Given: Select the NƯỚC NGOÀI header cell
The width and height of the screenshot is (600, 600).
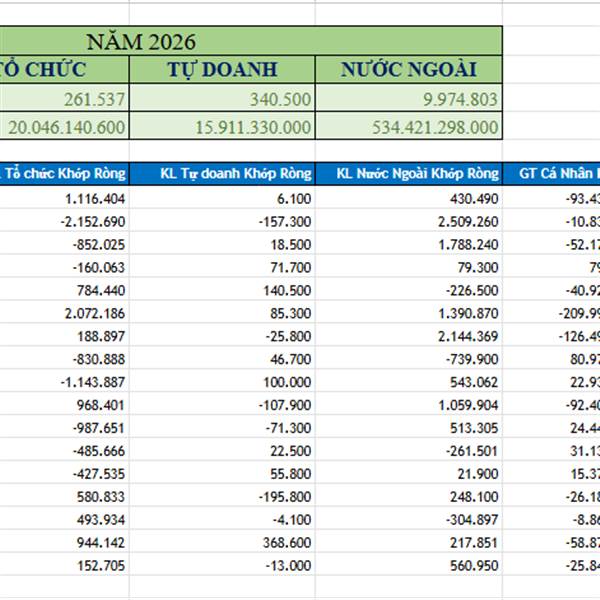Looking at the screenshot, I should [x=409, y=69].
